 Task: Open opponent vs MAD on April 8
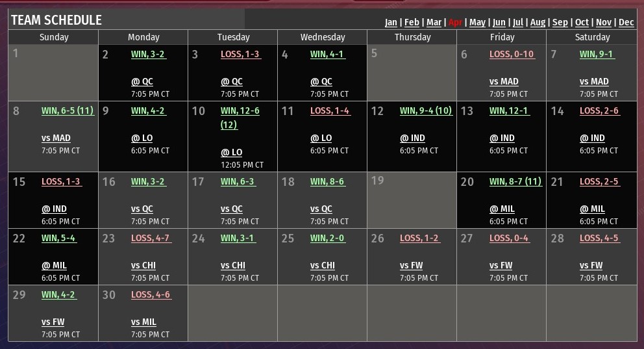(x=56, y=138)
